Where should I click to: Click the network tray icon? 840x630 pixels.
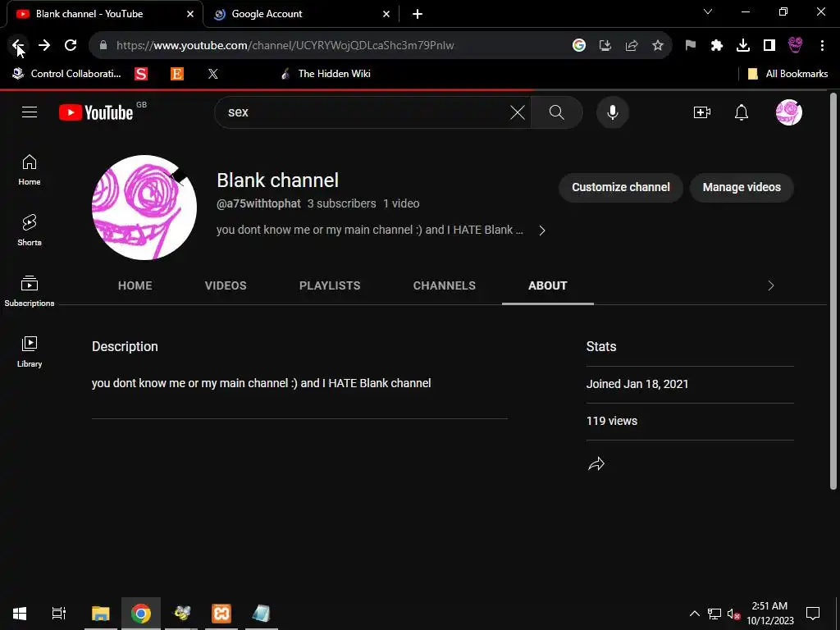714,614
